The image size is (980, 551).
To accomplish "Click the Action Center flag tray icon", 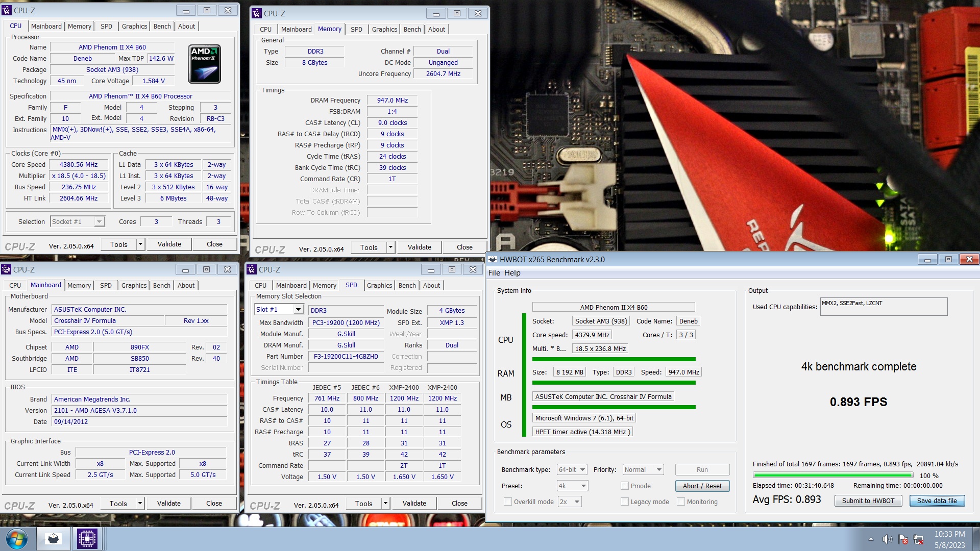I will [903, 539].
